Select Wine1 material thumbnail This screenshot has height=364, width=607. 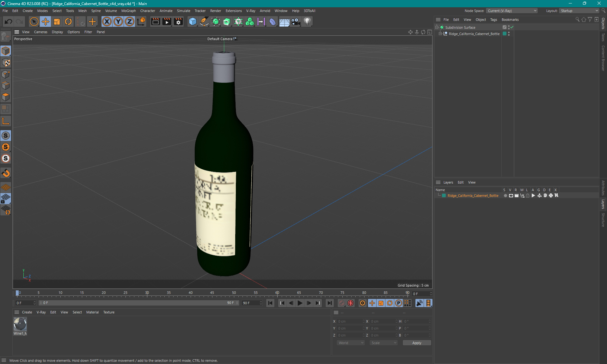coord(20,324)
